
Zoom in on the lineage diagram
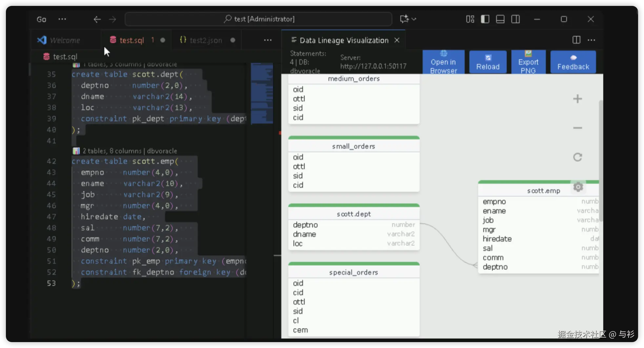click(577, 99)
